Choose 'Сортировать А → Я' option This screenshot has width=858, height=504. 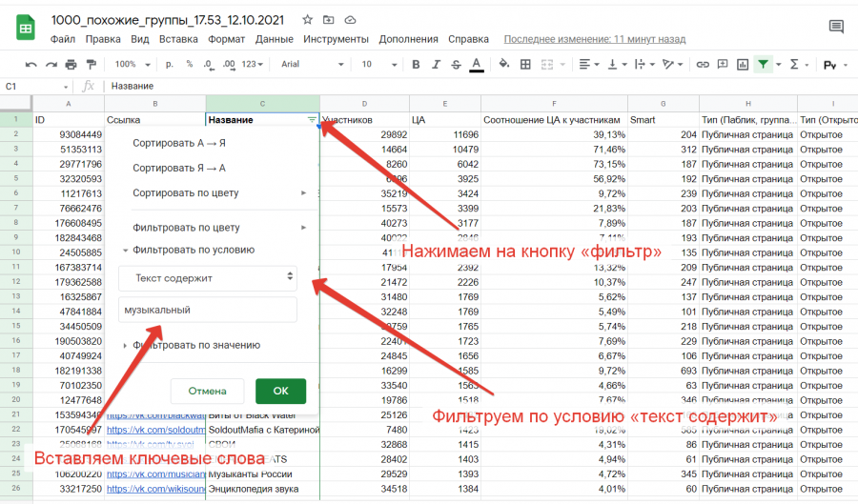(179, 143)
